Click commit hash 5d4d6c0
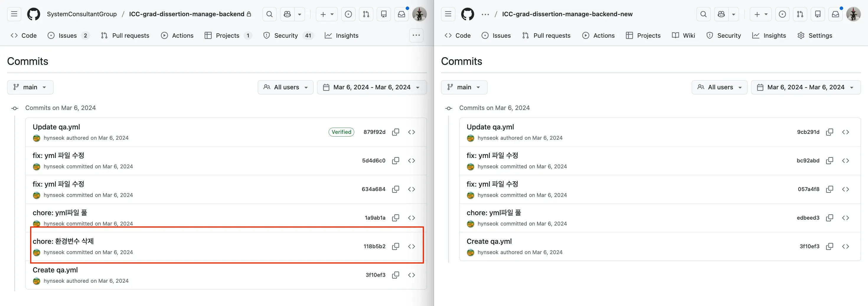868x306 pixels. (x=374, y=161)
